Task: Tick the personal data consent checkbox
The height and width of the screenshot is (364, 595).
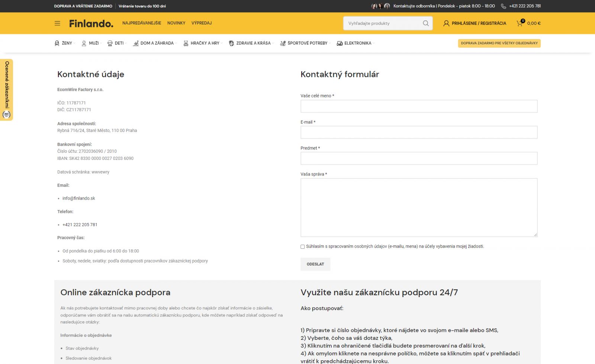Action: [x=303, y=247]
